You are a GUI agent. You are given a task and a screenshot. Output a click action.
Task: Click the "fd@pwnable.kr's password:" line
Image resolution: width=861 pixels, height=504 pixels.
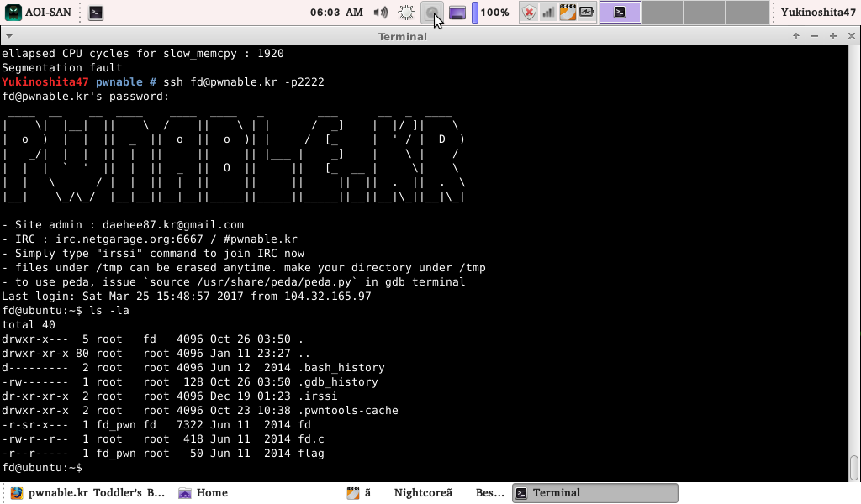click(x=86, y=96)
